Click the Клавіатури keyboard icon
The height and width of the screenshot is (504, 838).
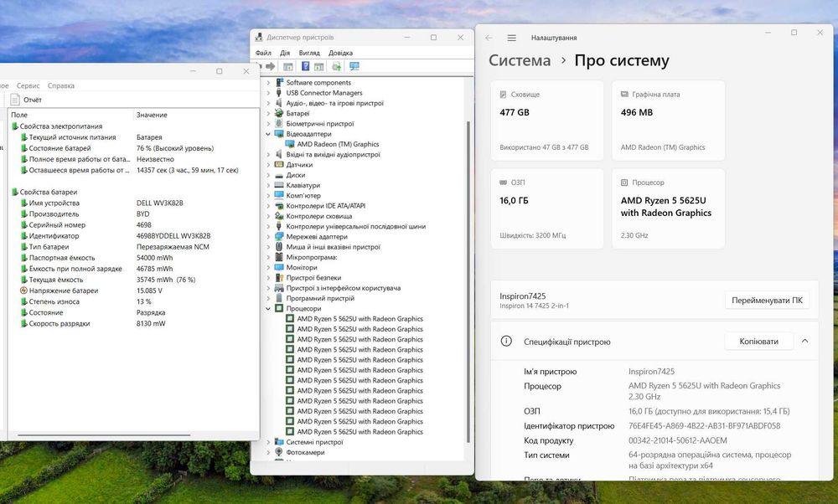point(278,185)
